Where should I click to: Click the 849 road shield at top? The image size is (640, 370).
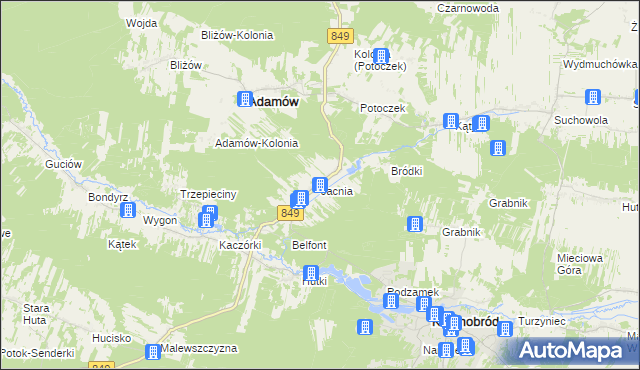click(340, 36)
